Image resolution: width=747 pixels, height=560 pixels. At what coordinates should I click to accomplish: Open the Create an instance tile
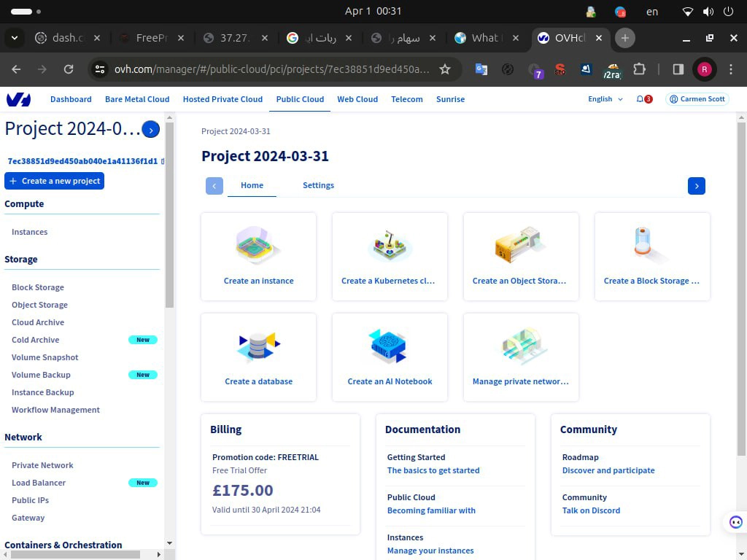[258, 257]
